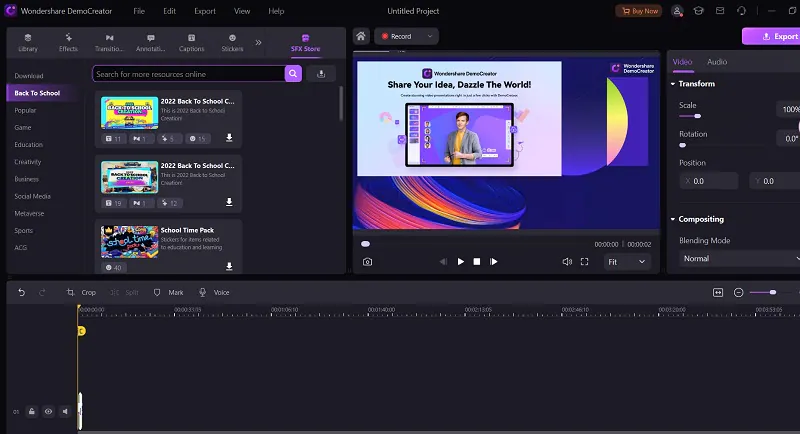Click the preview progress slider handle

(x=365, y=244)
